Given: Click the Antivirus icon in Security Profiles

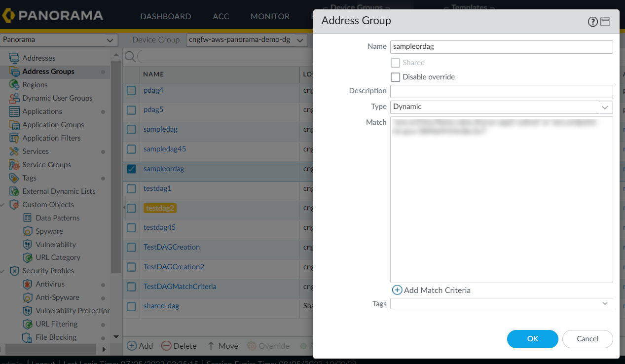Looking at the screenshot, I should click(28, 284).
